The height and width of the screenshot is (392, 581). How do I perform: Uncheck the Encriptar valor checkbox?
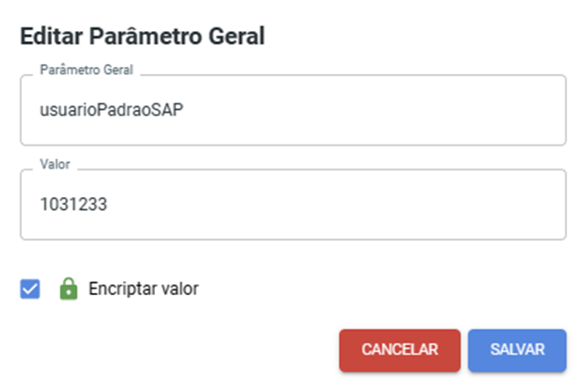click(30, 289)
